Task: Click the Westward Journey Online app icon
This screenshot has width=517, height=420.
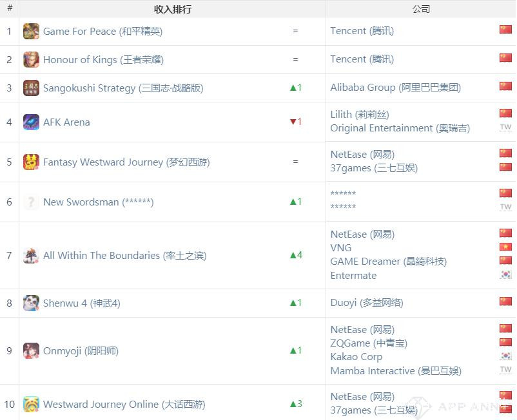Action: pyautogui.click(x=31, y=404)
